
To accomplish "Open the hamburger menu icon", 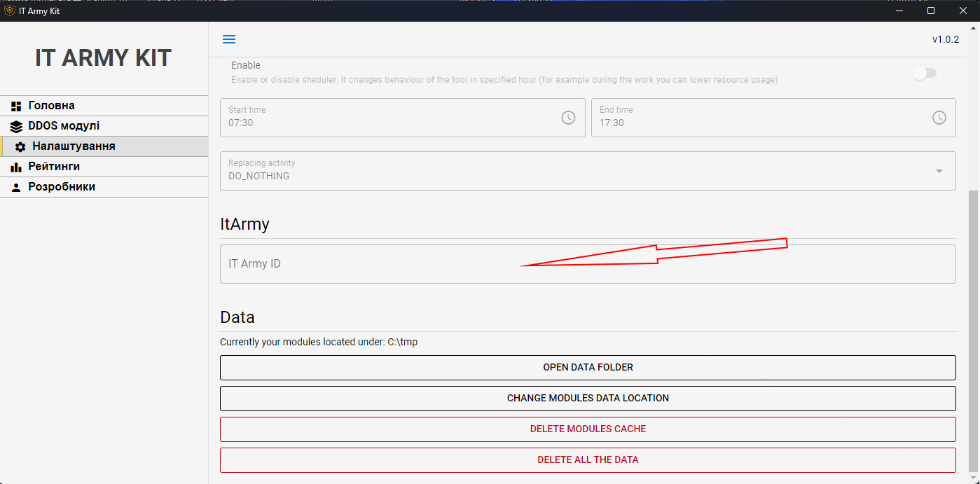I will [229, 39].
